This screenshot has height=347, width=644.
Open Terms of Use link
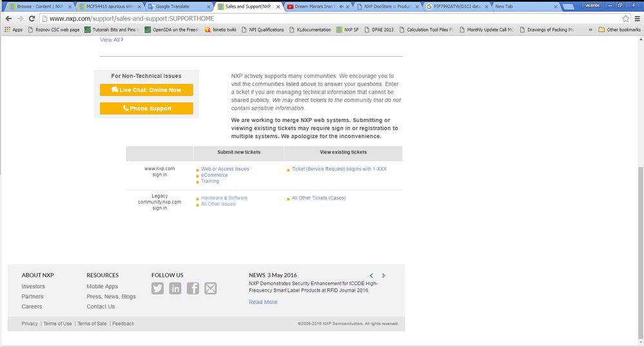(57, 324)
